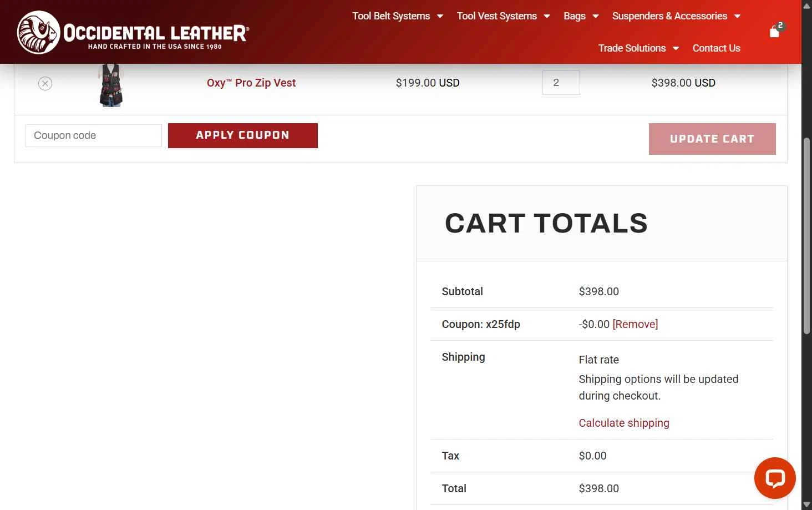Select the Flat rate shipping text
Image resolution: width=812 pixels, height=510 pixels.
click(598, 360)
